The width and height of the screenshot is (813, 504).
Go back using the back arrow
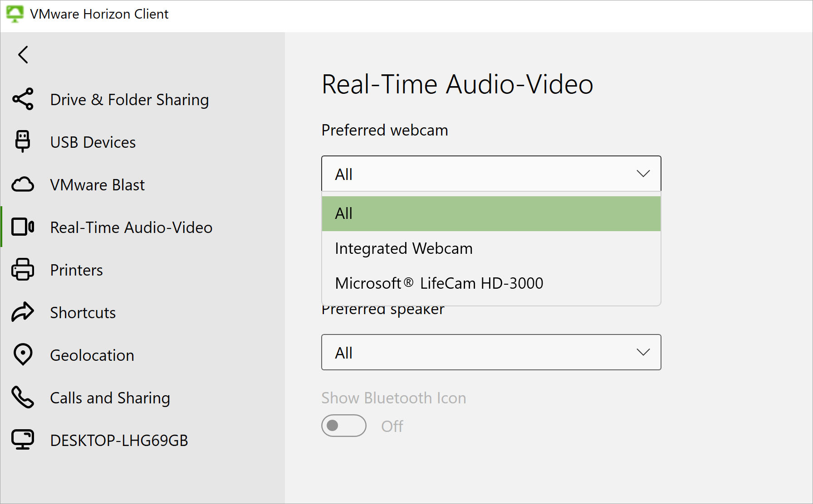(23, 55)
